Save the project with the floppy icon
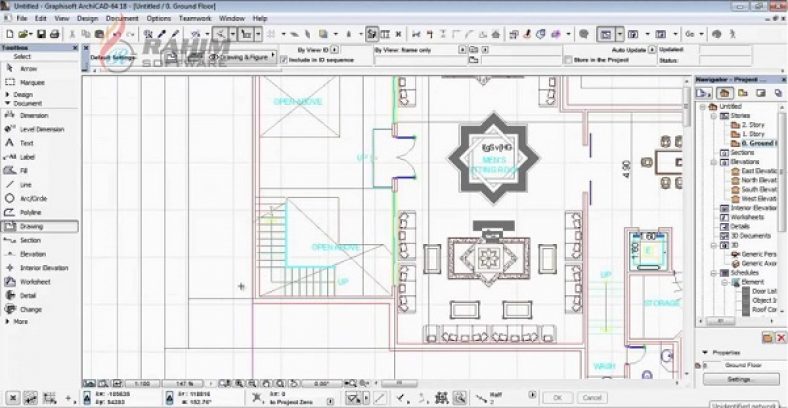 (41, 34)
